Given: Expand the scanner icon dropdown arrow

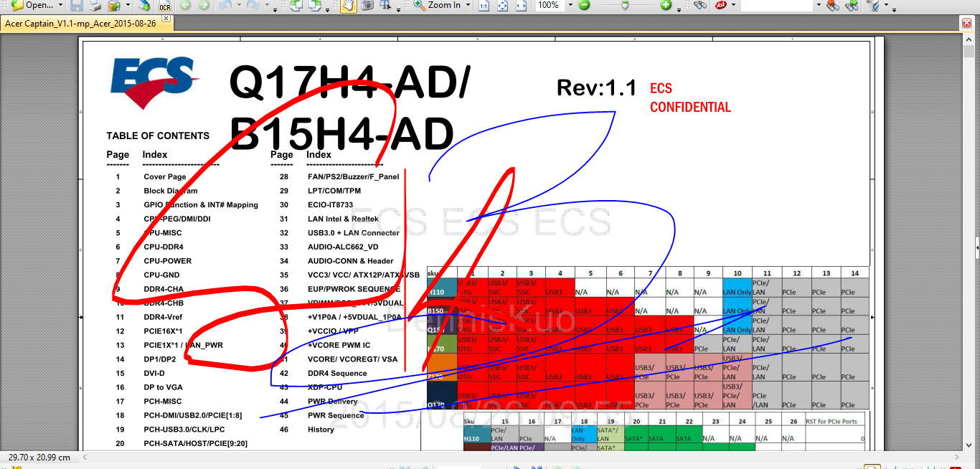Looking at the screenshot, I should pyautogui.click(x=128, y=5).
